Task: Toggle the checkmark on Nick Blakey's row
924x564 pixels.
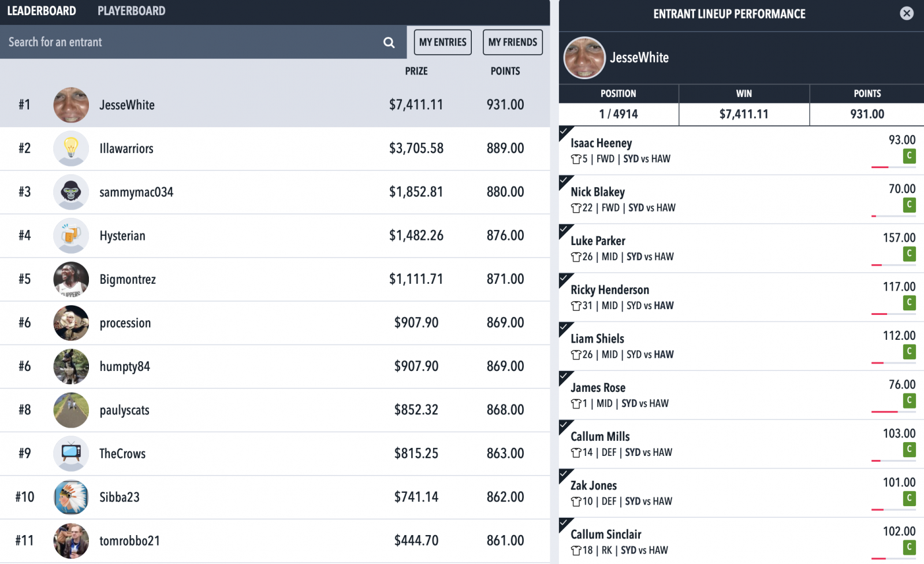Action: (x=565, y=181)
